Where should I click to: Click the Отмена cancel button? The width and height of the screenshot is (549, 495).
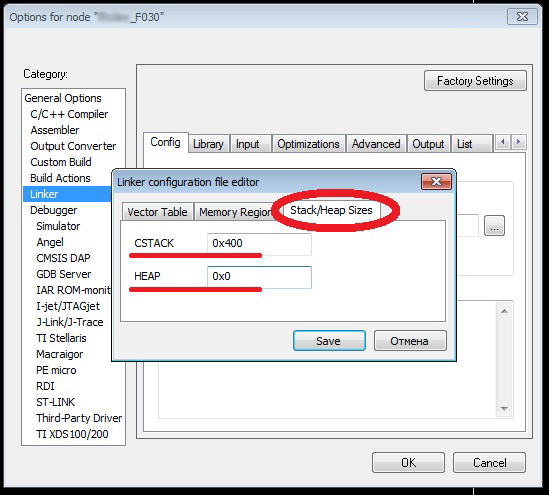click(x=410, y=340)
